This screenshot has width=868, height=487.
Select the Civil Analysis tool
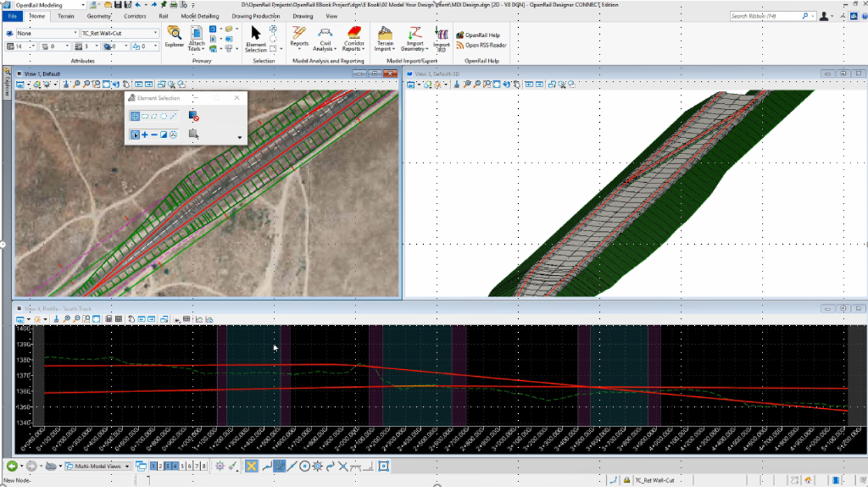[324, 38]
